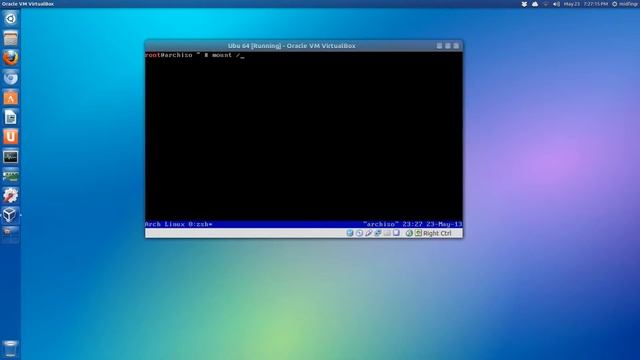Open the Trash at launcher bottom
Screen dimensions: 640x360
pos(11,349)
